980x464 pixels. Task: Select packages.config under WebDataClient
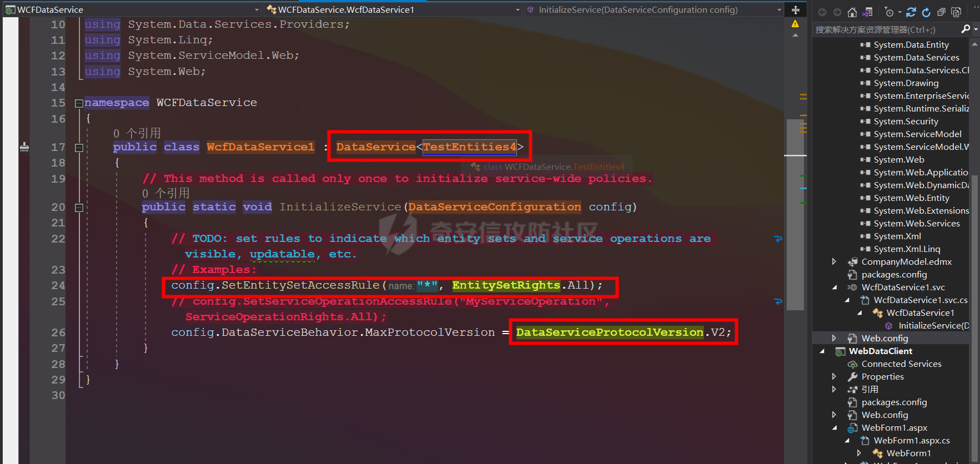pos(894,402)
